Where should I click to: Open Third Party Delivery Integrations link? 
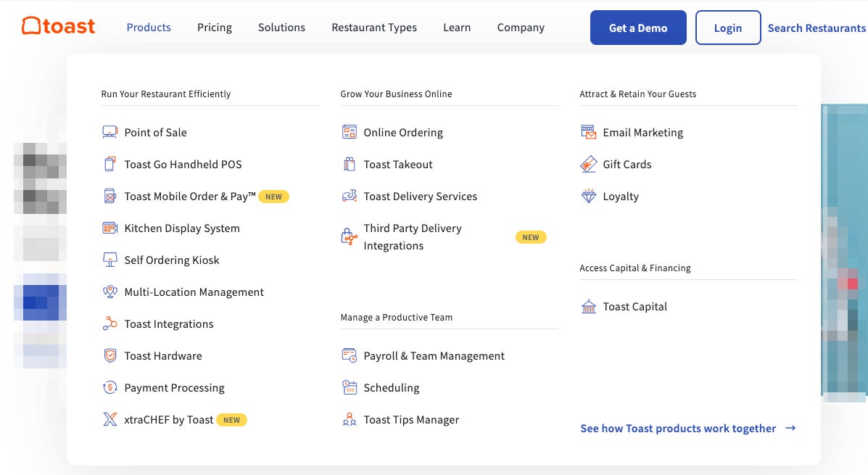pyautogui.click(x=413, y=237)
